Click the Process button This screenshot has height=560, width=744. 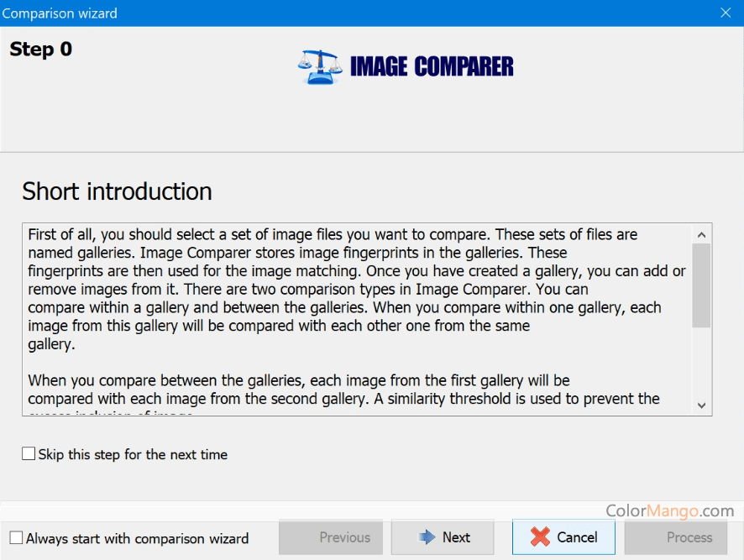tap(675, 537)
